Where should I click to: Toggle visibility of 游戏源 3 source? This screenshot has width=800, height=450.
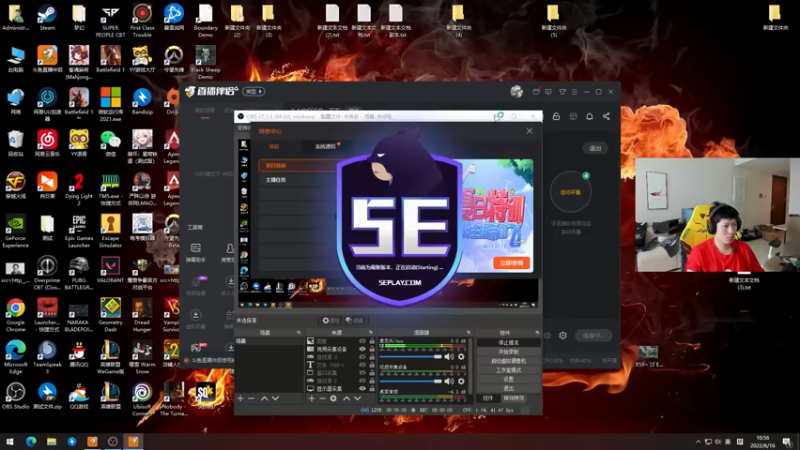362,357
